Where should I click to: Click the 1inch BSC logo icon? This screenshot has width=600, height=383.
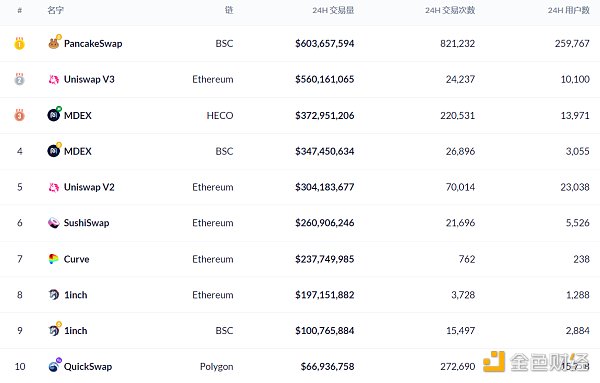(54, 329)
